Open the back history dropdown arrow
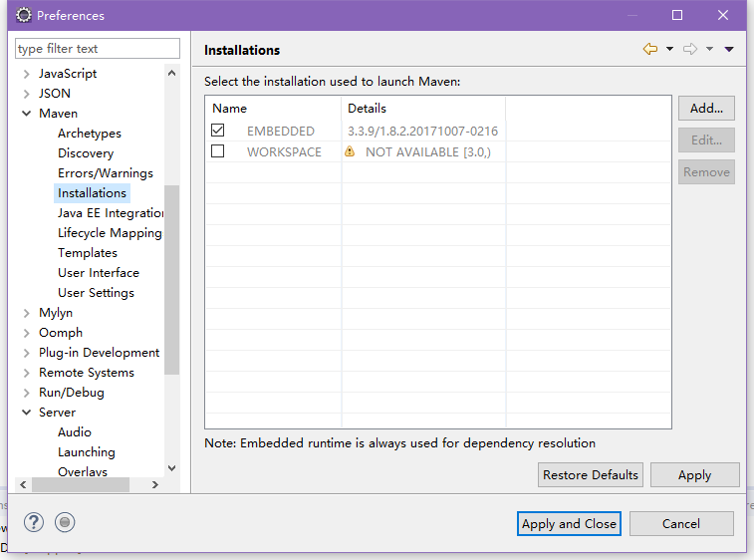The image size is (754, 560). (x=670, y=49)
